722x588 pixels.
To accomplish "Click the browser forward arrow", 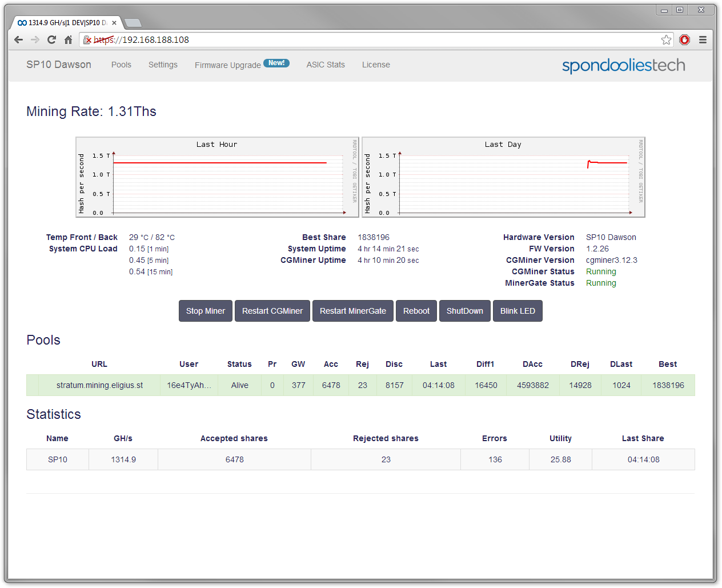I will [x=35, y=39].
